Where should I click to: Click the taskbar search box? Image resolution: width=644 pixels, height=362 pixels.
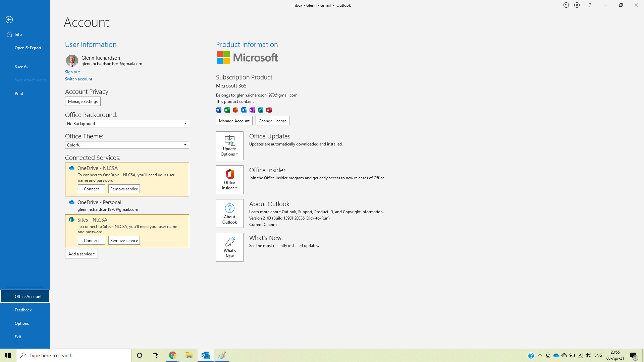tap(74, 355)
